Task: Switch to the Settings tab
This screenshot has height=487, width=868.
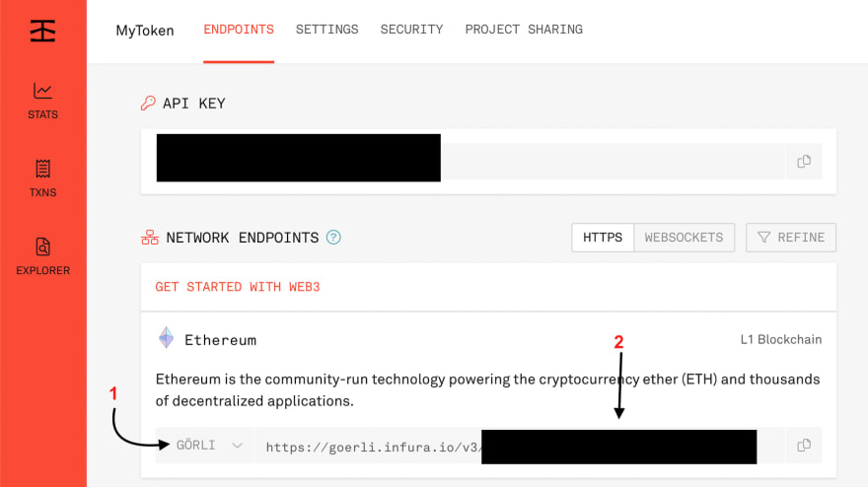Action: click(x=327, y=30)
